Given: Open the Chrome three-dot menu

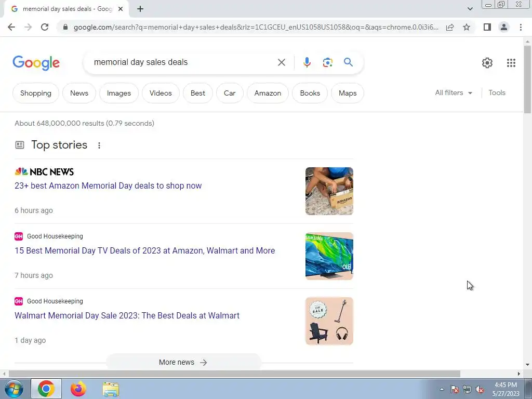Looking at the screenshot, I should (x=521, y=27).
